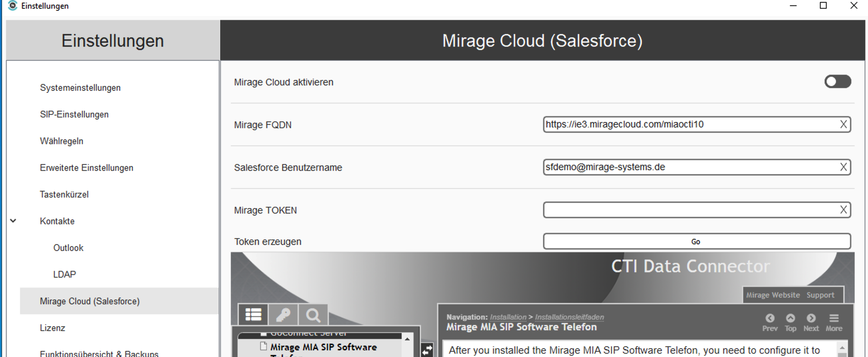Image resolution: width=868 pixels, height=357 pixels.
Task: Click the Support link in help header
Action: [820, 295]
